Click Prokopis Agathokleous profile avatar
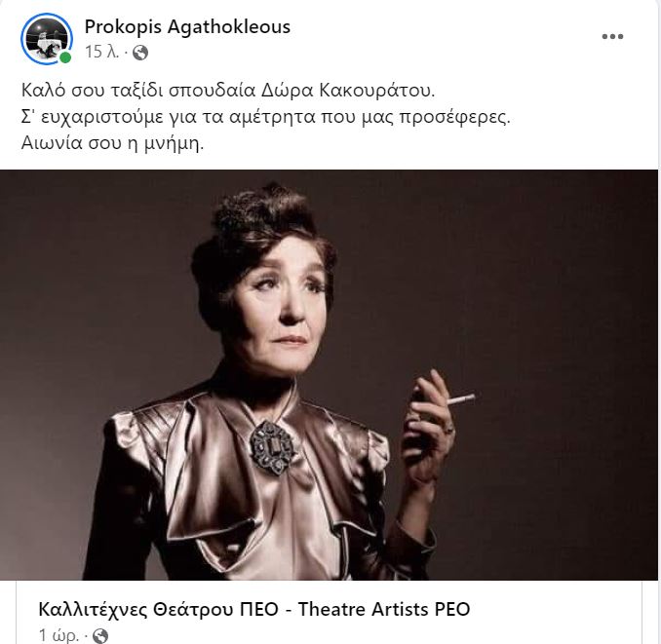 coord(47,39)
